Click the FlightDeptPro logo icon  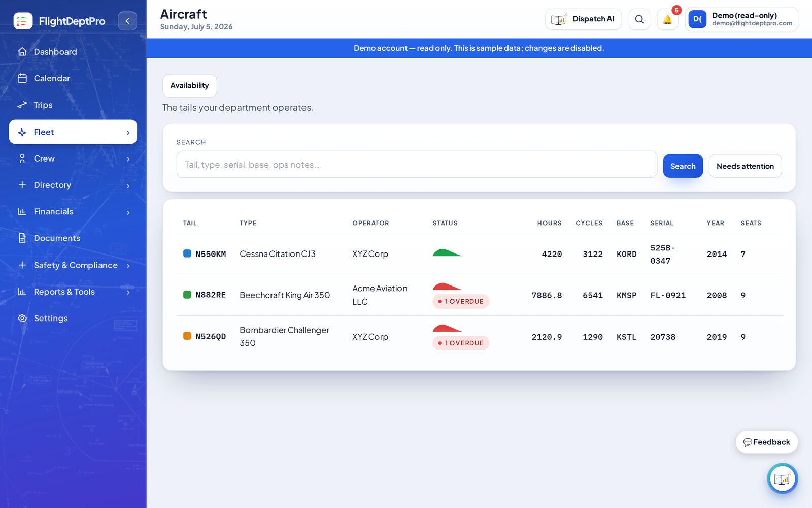tap(23, 21)
